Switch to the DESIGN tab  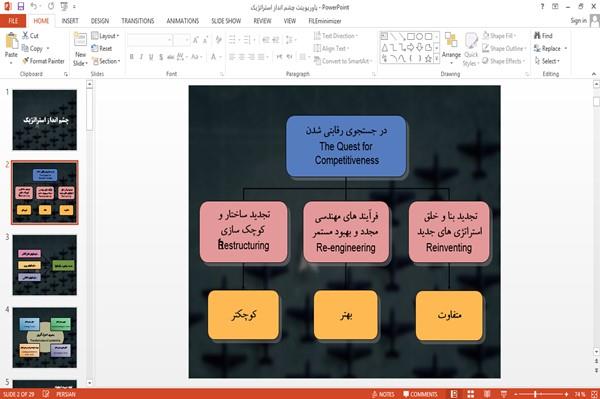point(100,21)
